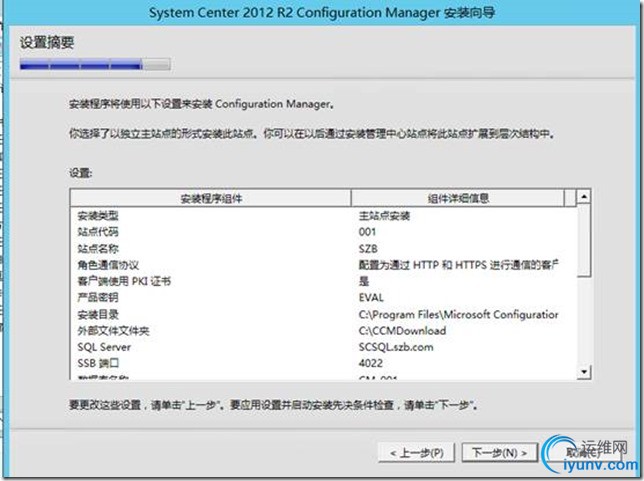The width and height of the screenshot is (644, 481).
Task: Click the settings list vertical scrollbar thumb
Action: pos(584,240)
